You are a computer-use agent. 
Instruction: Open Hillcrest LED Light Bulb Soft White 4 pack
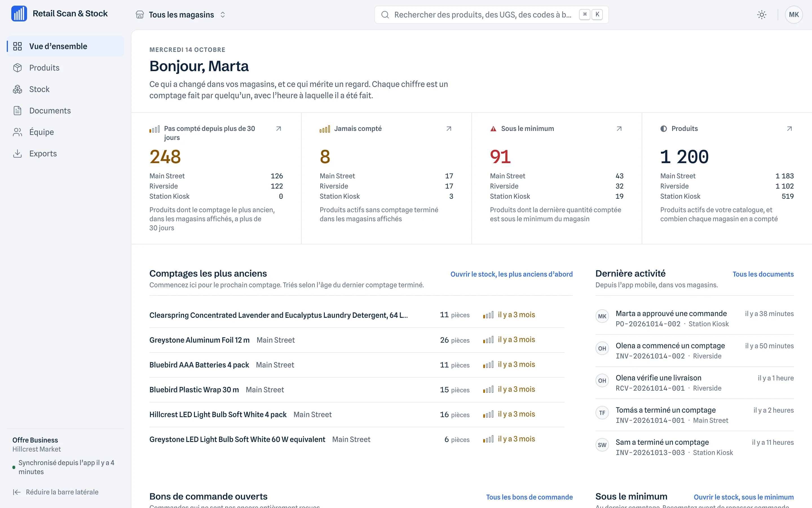pyautogui.click(x=357, y=415)
